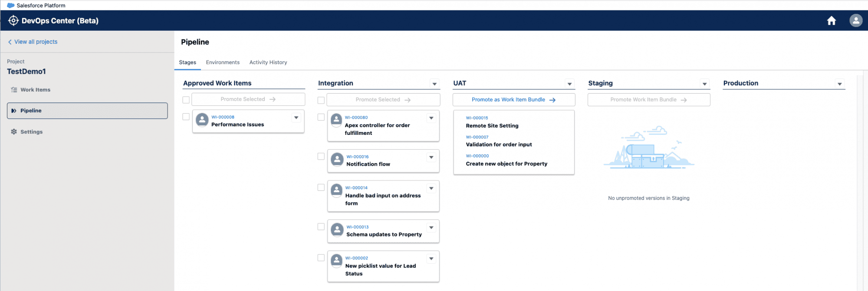
Task: Click the Salesforce cloud logo icon
Action: pos(11,5)
